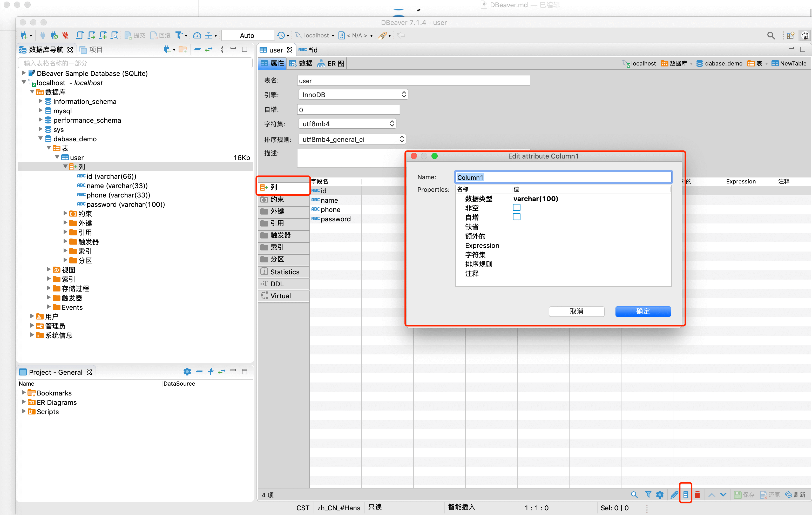The width and height of the screenshot is (812, 515).
Task: Click the 表名 input field
Action: 413,81
